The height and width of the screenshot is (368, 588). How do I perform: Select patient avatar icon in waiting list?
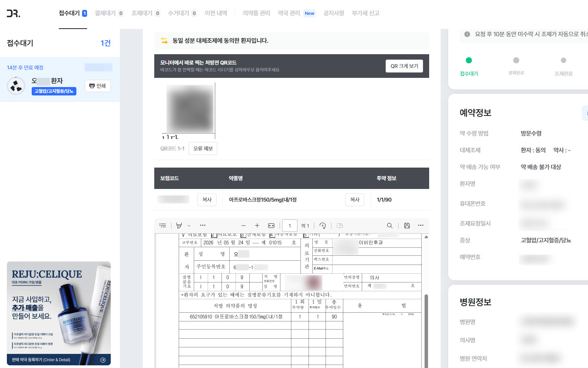coord(16,86)
